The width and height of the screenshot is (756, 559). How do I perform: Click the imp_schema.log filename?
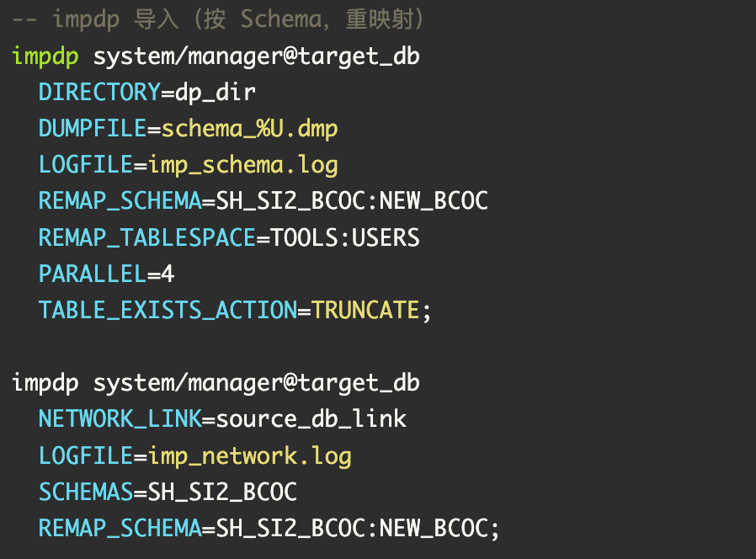243,165
